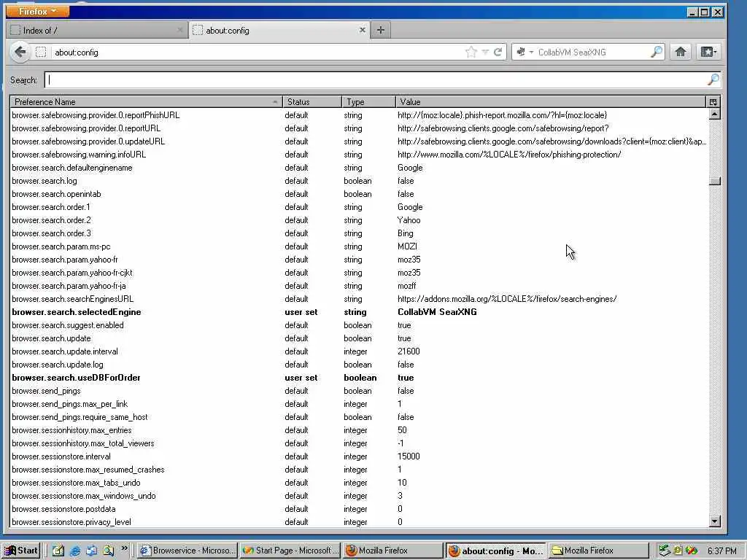Launch Internet Explorer from Quick Launch
747x560 pixels.
(x=75, y=551)
